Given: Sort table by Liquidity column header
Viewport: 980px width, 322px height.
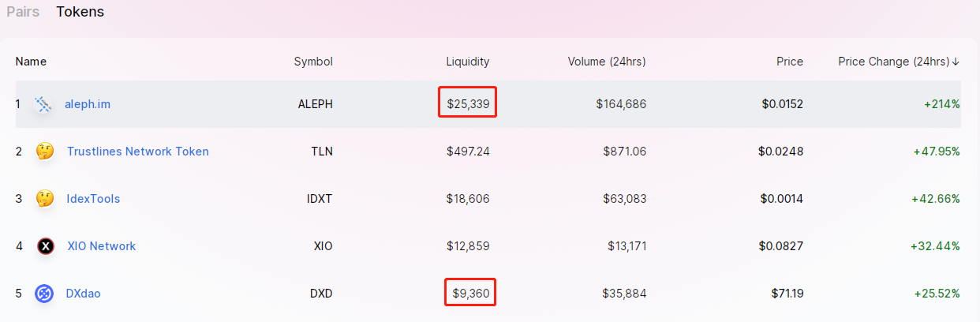Looking at the screenshot, I should pyautogui.click(x=468, y=62).
